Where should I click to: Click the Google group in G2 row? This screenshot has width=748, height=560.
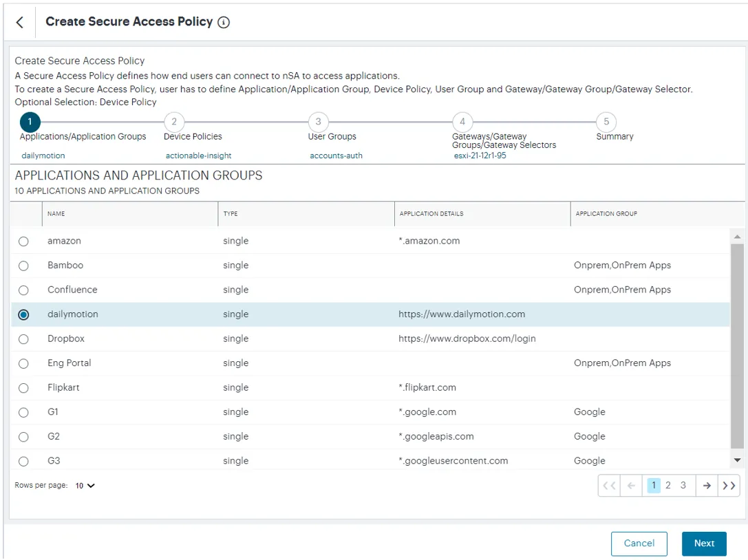tap(589, 436)
